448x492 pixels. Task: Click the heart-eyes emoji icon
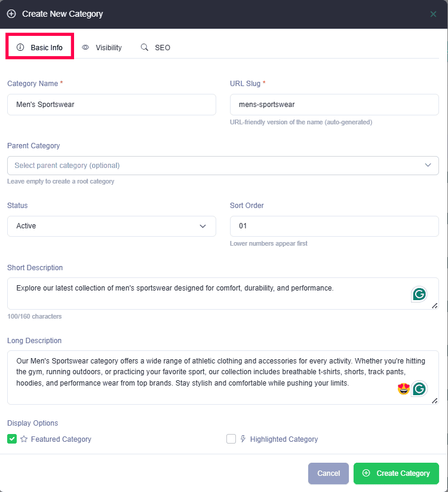pos(403,389)
